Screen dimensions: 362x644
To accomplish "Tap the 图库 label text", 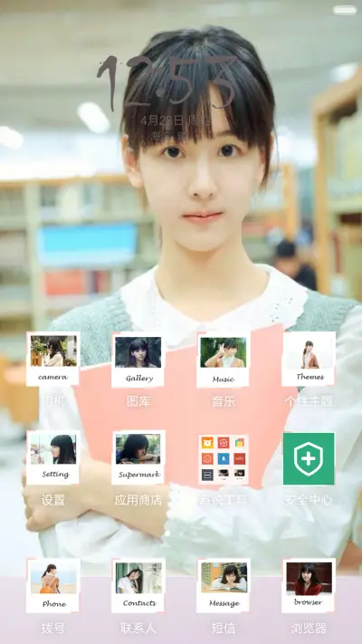I will click(138, 401).
